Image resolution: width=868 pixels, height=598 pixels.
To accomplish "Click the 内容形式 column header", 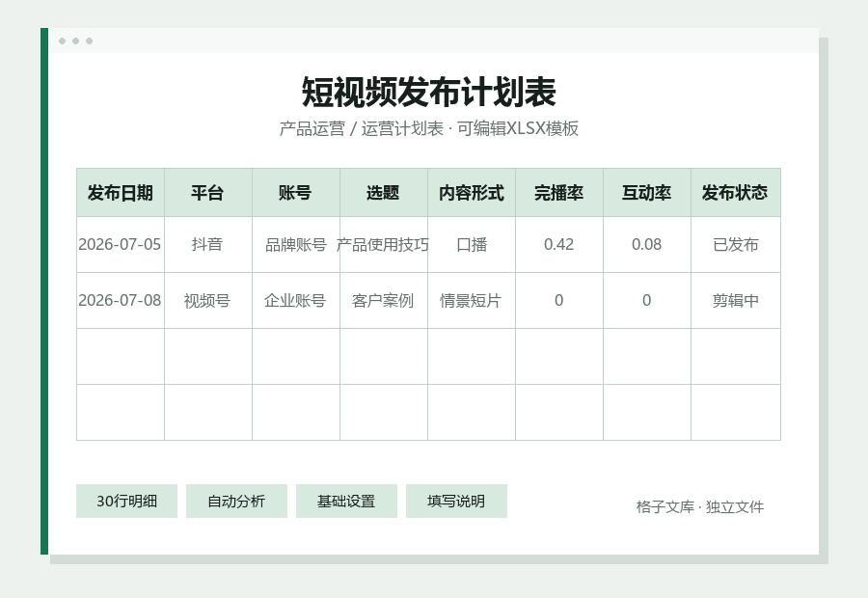I will 472,193.
